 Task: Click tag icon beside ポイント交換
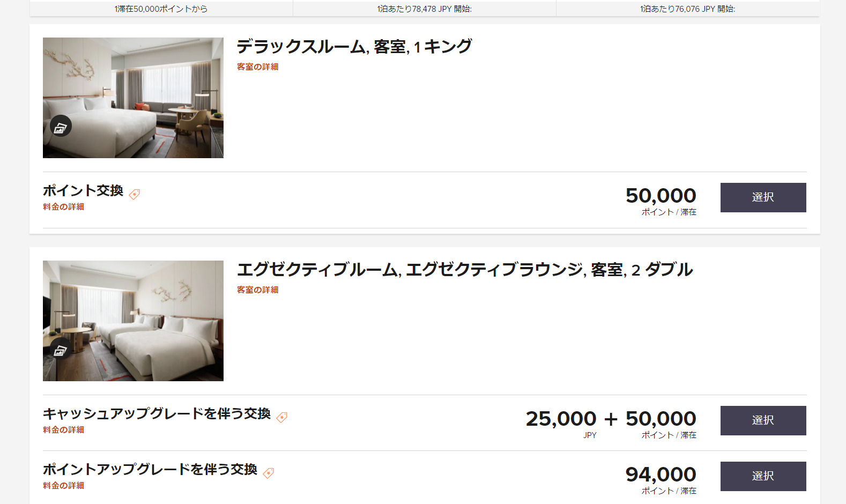click(x=135, y=194)
